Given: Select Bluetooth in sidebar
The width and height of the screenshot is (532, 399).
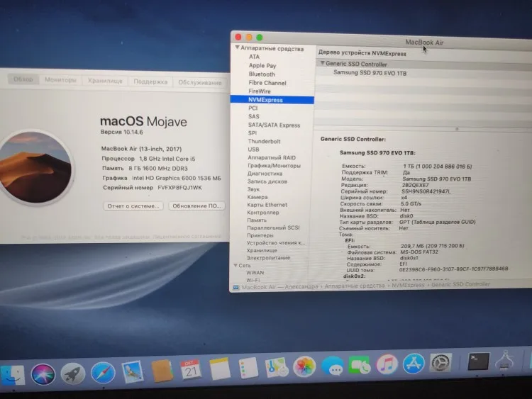Looking at the screenshot, I should pyautogui.click(x=262, y=74).
